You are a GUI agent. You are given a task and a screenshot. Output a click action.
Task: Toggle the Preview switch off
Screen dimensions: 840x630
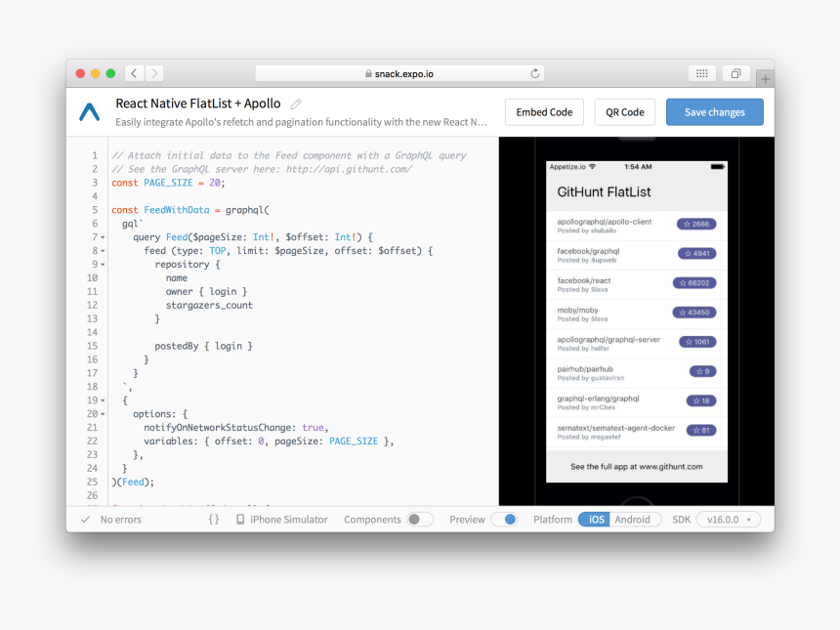tap(504, 519)
